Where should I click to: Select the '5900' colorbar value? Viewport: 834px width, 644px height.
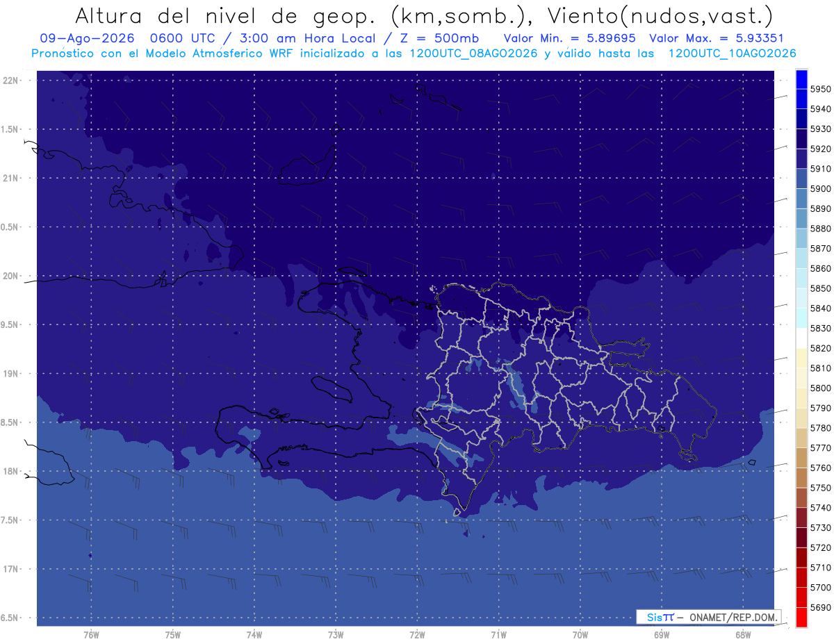tap(820, 188)
